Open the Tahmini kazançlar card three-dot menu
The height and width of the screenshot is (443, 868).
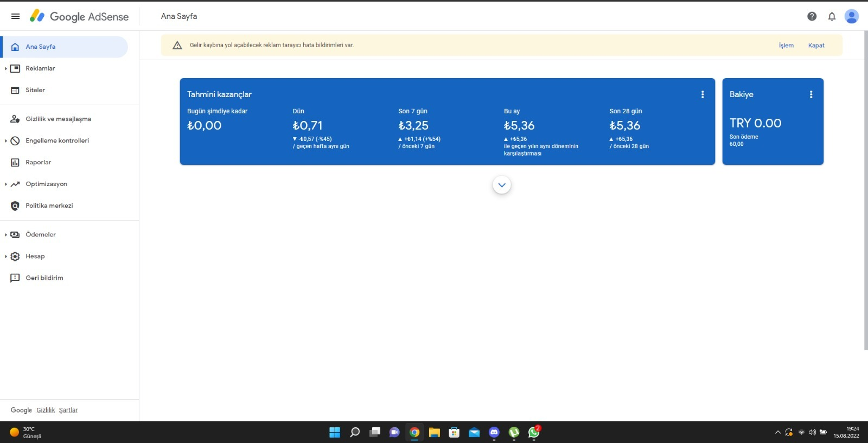pyautogui.click(x=703, y=94)
